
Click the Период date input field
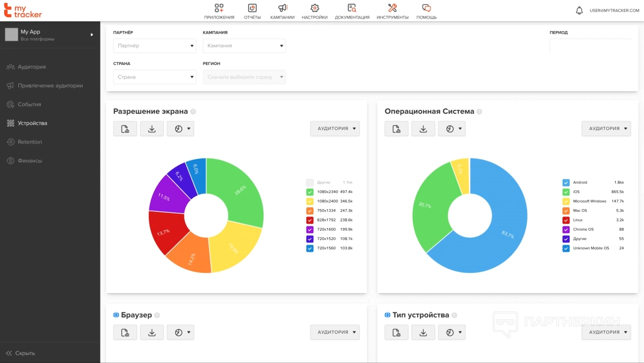pyautogui.click(x=590, y=46)
